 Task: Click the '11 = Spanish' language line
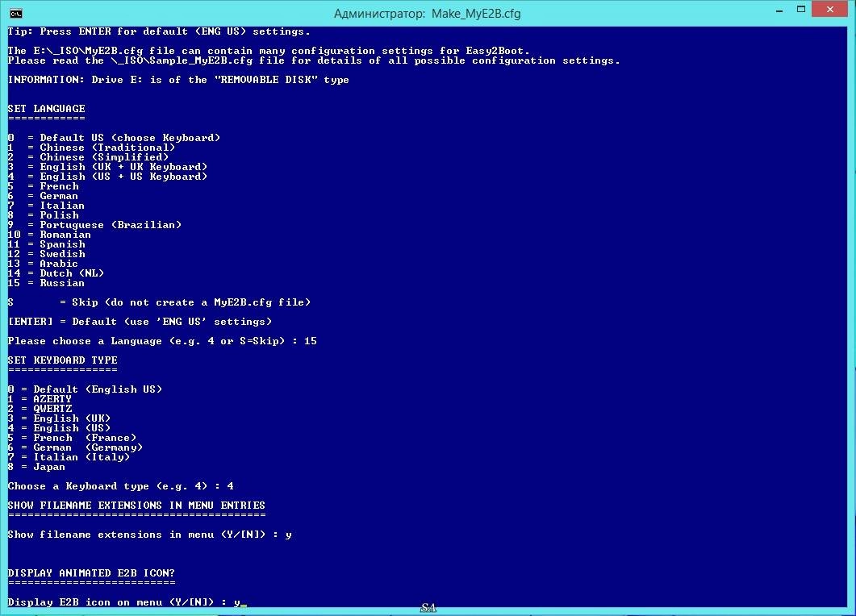pos(47,244)
